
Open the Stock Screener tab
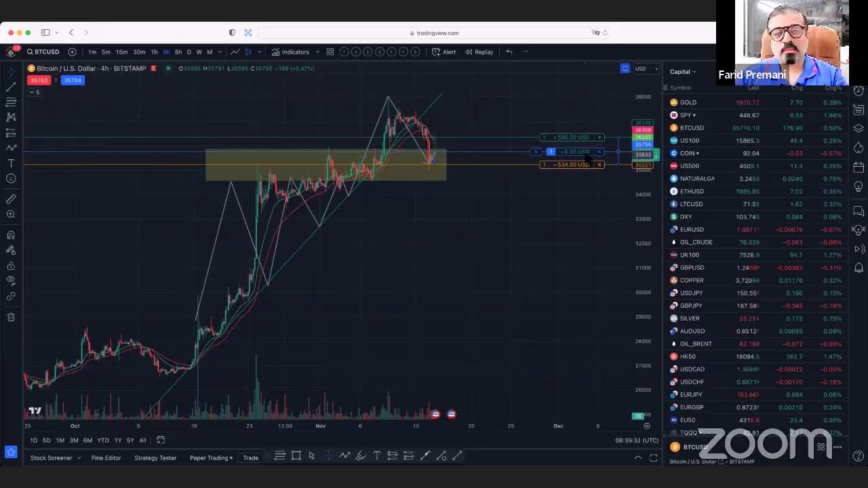pyautogui.click(x=51, y=458)
